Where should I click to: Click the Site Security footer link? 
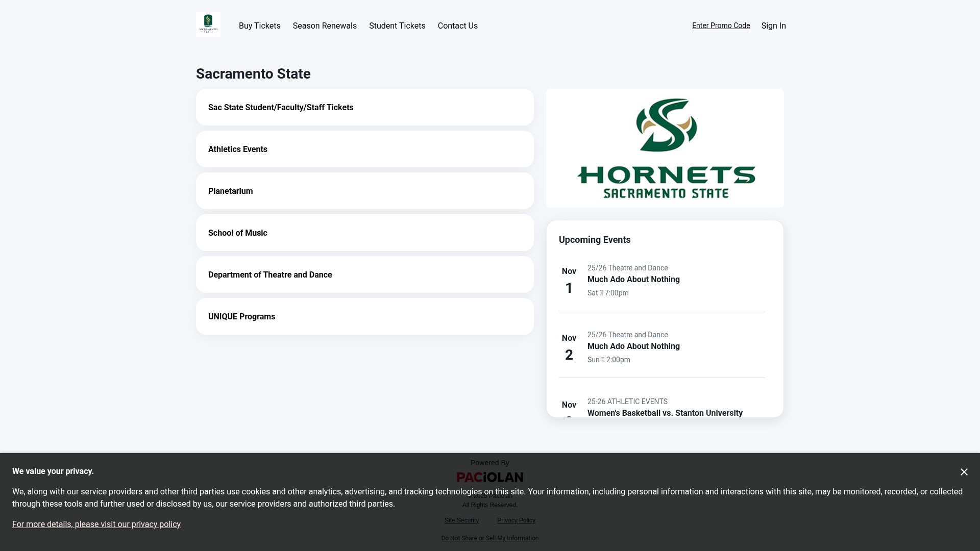[x=461, y=520]
